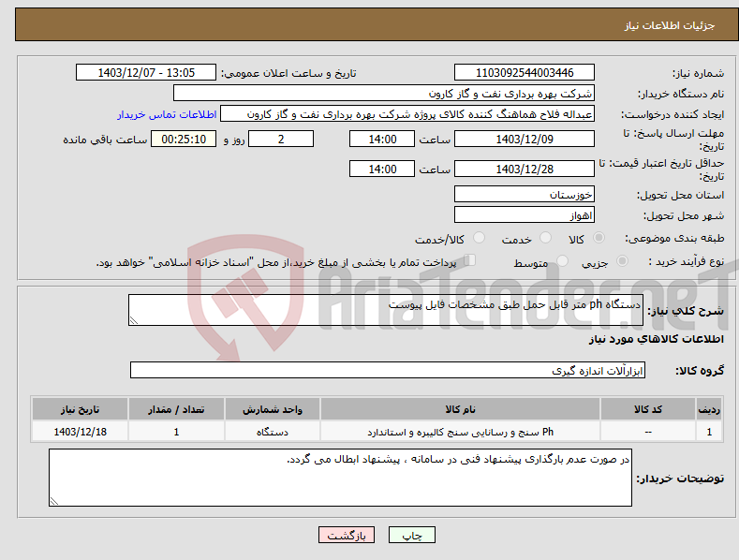The image size is (739, 560).
Task: Click the buyer organization name field
Action: click(384, 93)
